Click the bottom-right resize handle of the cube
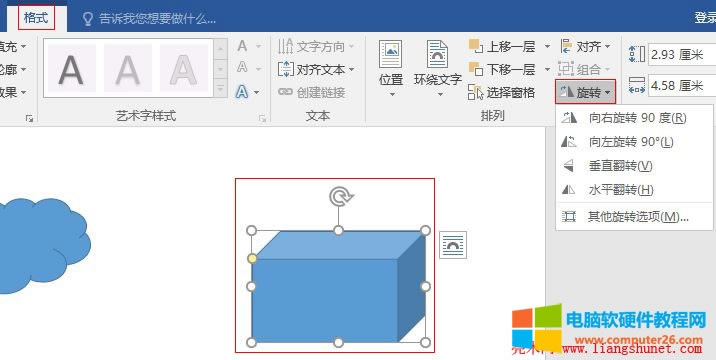 pyautogui.click(x=425, y=342)
